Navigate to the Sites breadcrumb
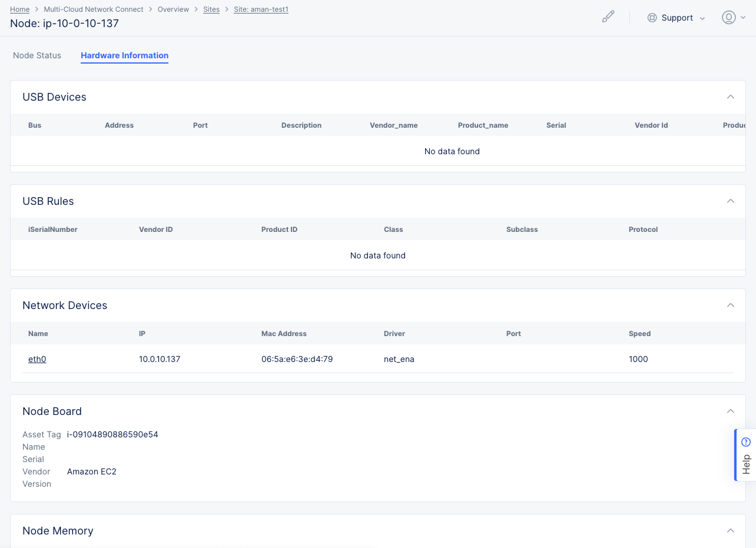This screenshot has height=548, width=756. tap(211, 9)
